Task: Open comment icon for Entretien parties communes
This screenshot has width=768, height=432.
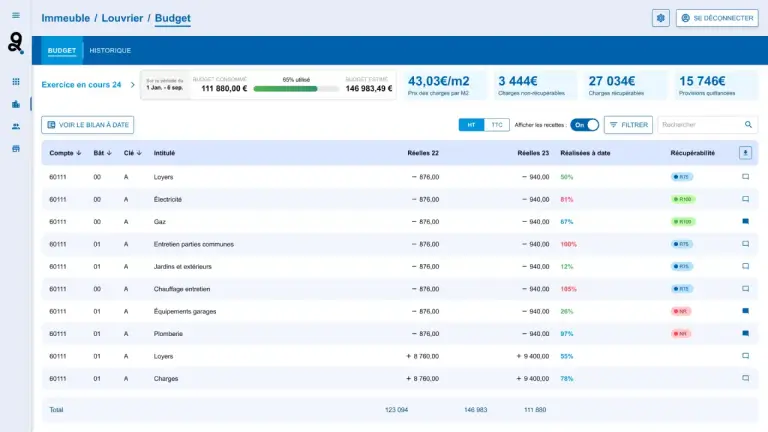Action: point(745,244)
